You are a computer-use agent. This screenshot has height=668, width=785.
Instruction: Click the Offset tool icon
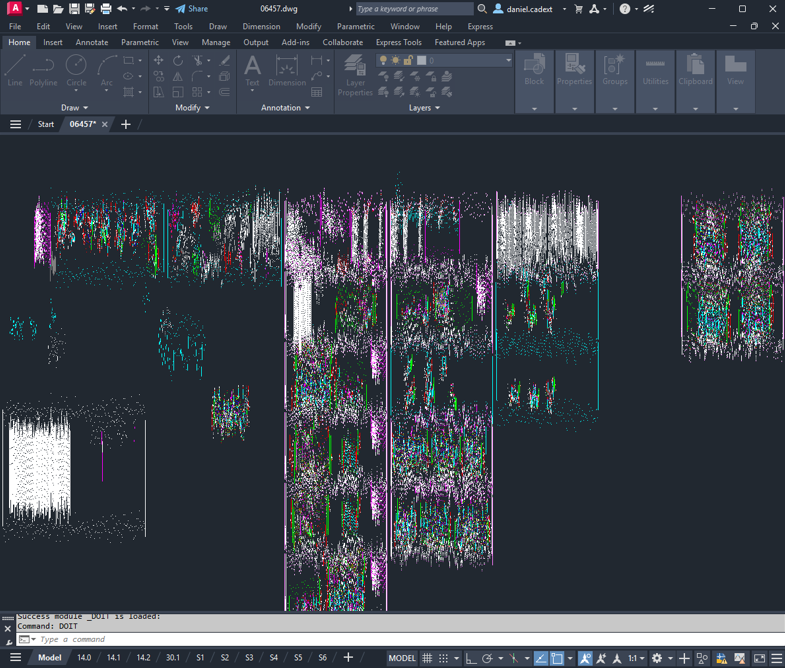tap(225, 92)
